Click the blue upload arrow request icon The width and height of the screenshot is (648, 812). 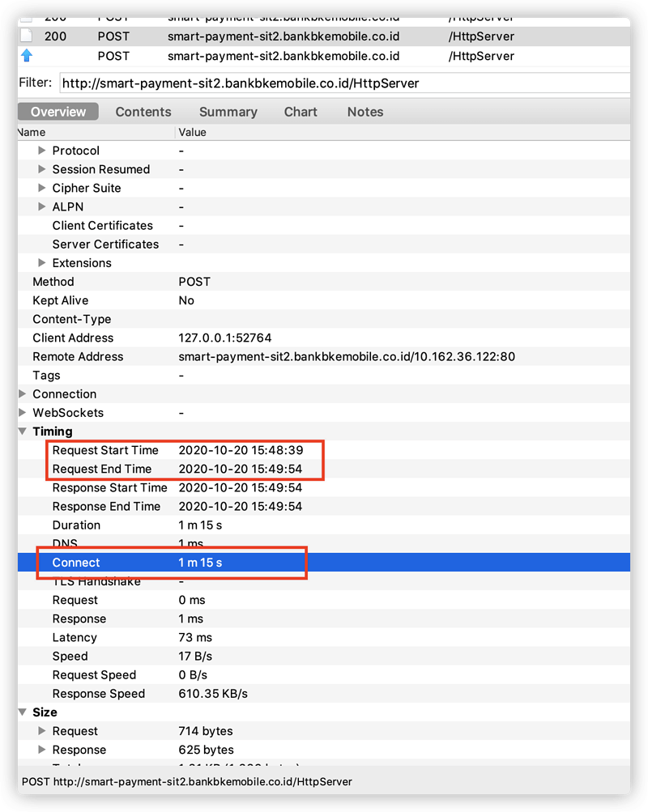27,55
